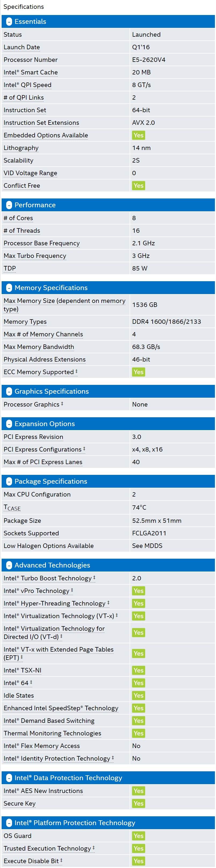Open the Max Memory Bandwidth definition
216x868 pixels.
(39, 347)
